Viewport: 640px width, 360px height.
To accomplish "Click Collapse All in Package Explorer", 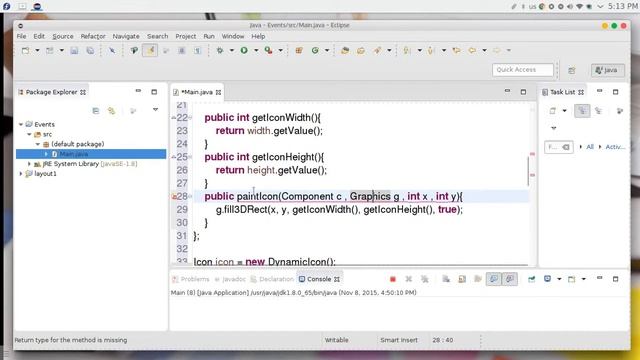I will (x=96, y=111).
